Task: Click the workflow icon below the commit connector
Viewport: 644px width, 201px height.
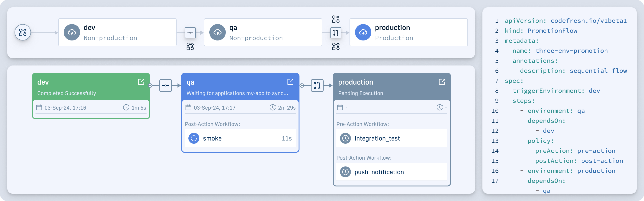Action: coord(190,46)
